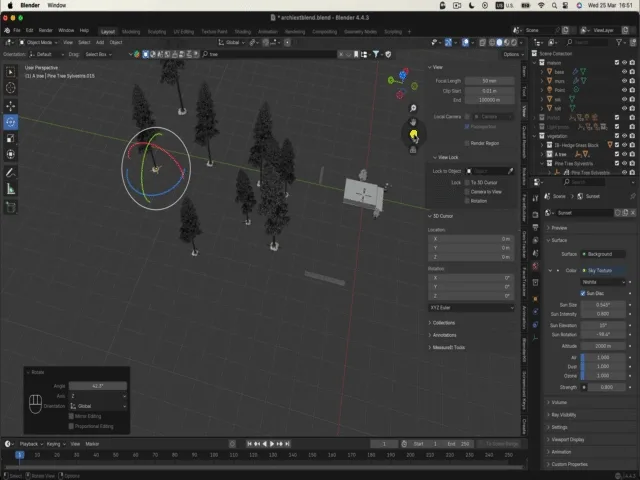This screenshot has height=480, width=640.
Task: Click the zoom magnifier viewport icon
Action: point(413,108)
